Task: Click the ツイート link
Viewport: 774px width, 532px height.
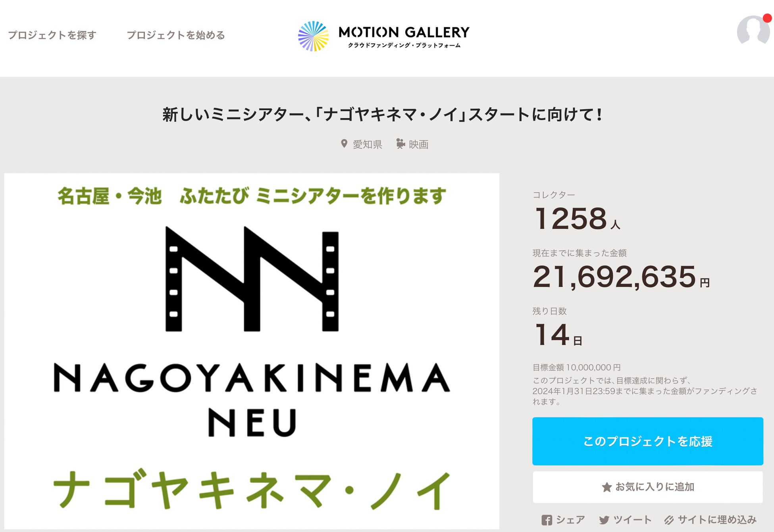Action: click(632, 520)
